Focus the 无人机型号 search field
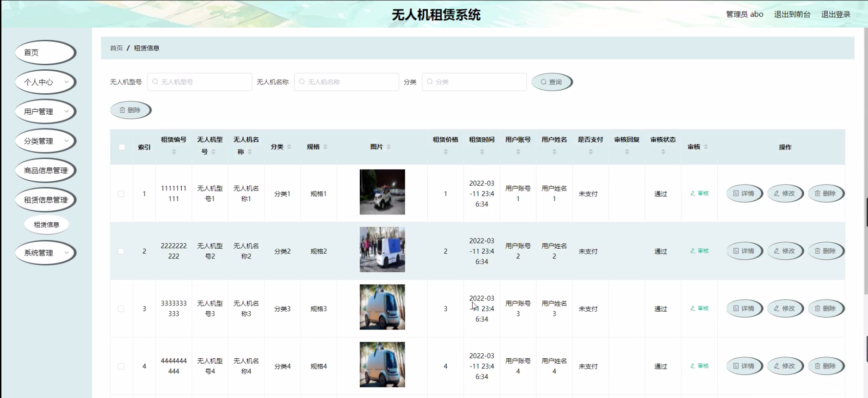The width and height of the screenshot is (868, 398). tap(200, 82)
